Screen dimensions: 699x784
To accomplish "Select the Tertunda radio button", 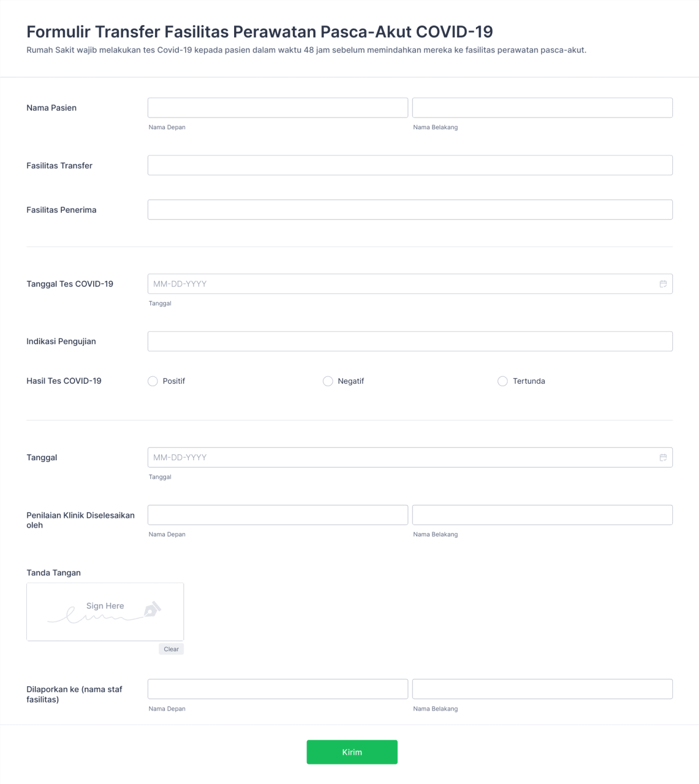I will point(503,381).
